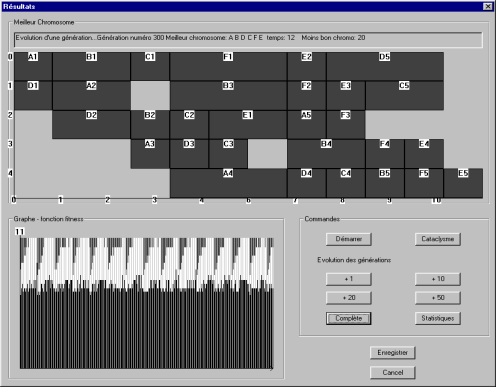This screenshot has height=387, width=496.
Task: Click task block E5 at schedule end
Action: pyautogui.click(x=463, y=183)
